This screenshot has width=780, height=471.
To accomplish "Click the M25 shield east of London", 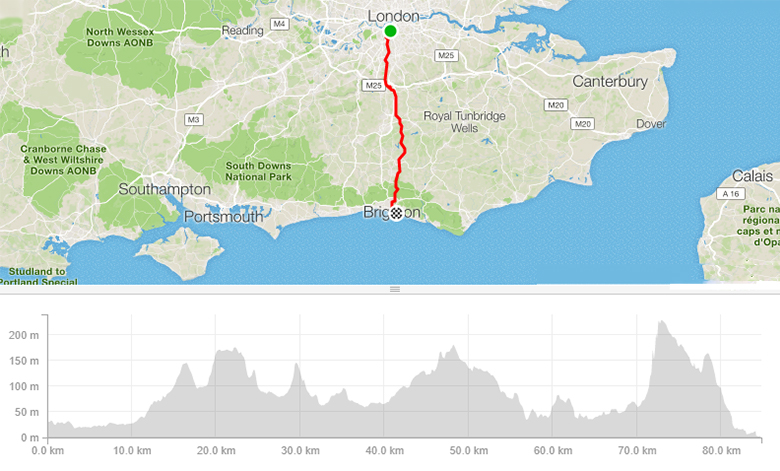I will tap(446, 55).
